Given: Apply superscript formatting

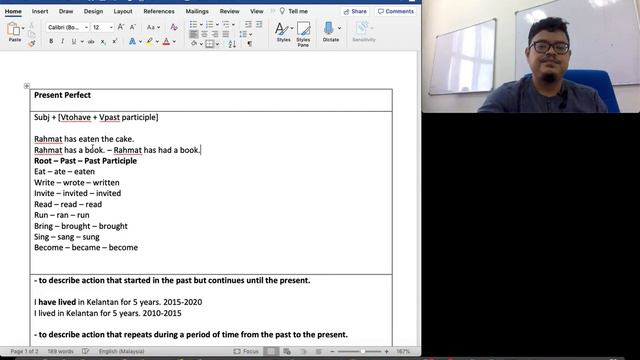Looking at the screenshot, I should pos(115,42).
